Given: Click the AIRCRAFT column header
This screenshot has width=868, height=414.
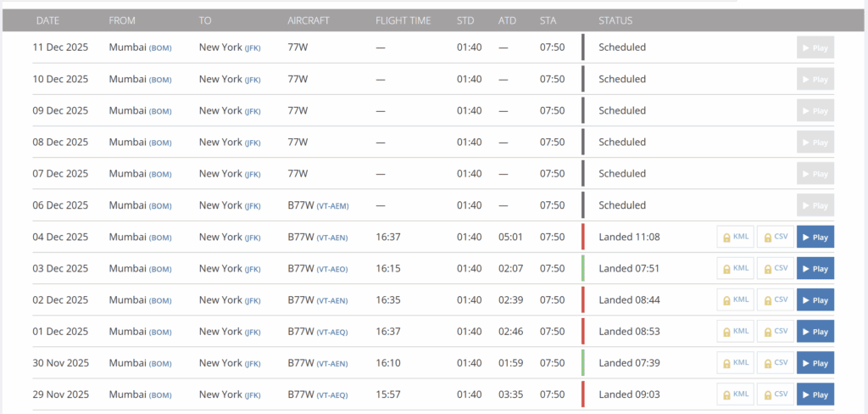Looking at the screenshot, I should click(309, 20).
